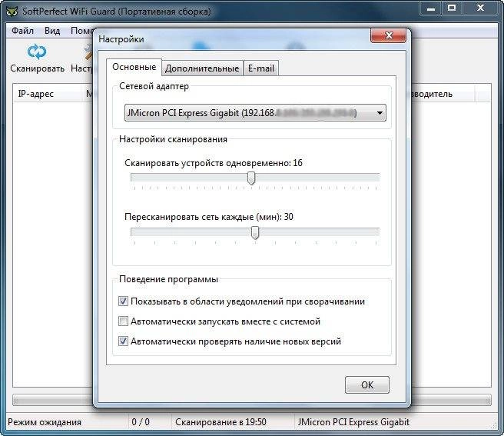
Task: Click the WiFi Guard owl icon in title bar
Action: (12, 11)
